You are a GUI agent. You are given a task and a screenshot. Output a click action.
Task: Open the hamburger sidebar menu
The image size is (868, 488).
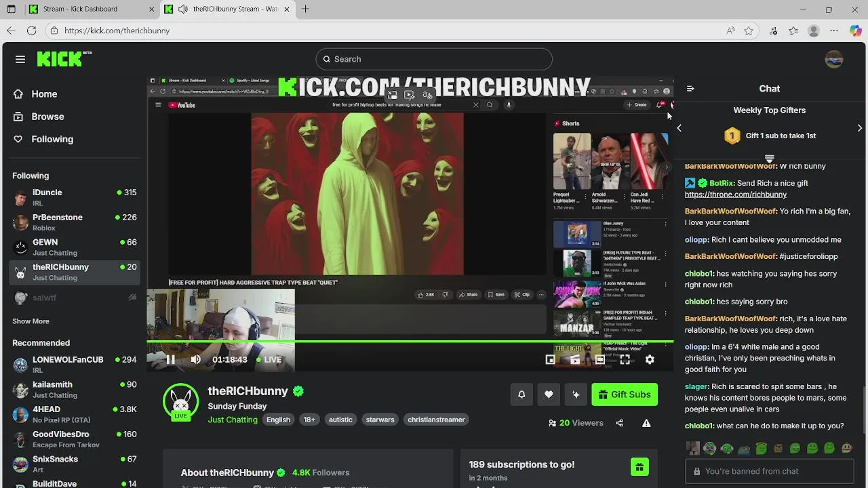20,59
